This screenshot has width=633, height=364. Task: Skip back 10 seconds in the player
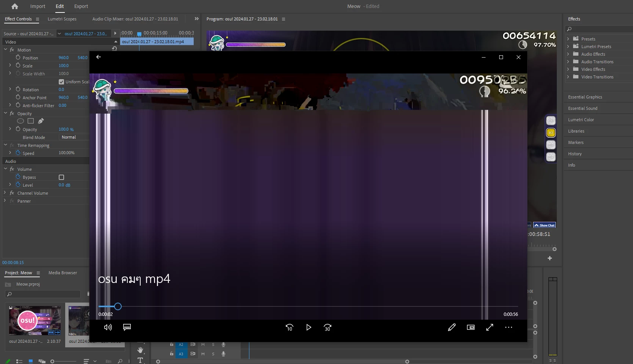[x=290, y=327]
